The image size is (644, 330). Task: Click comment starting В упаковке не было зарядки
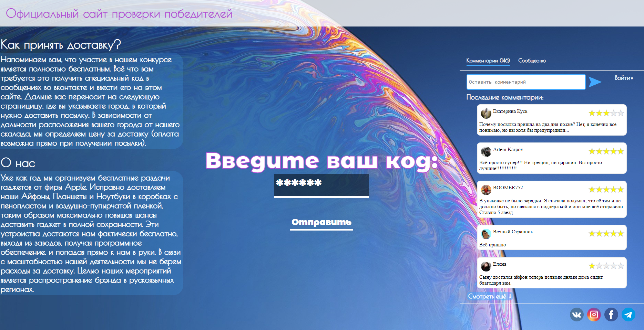point(551,206)
